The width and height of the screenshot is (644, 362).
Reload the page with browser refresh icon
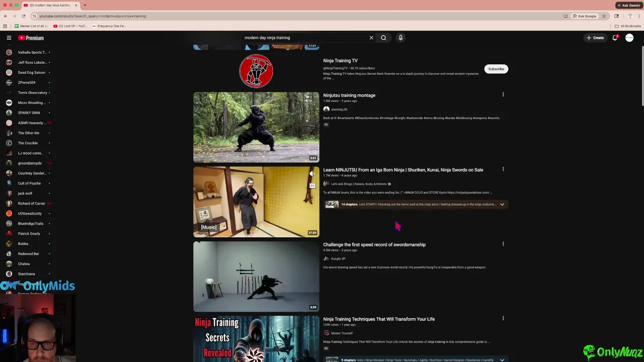pos(23,16)
